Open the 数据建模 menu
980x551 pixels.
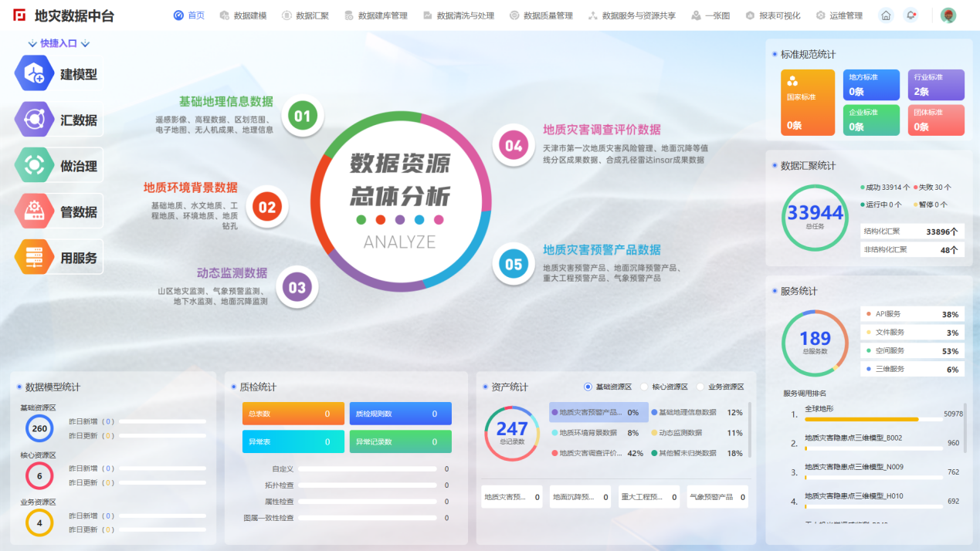coord(243,15)
